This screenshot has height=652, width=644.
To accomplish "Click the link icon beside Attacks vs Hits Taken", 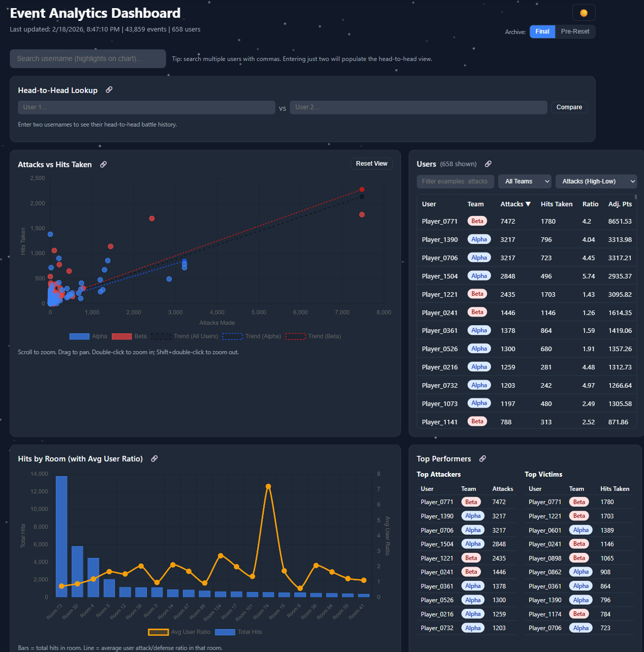I will 103,164.
